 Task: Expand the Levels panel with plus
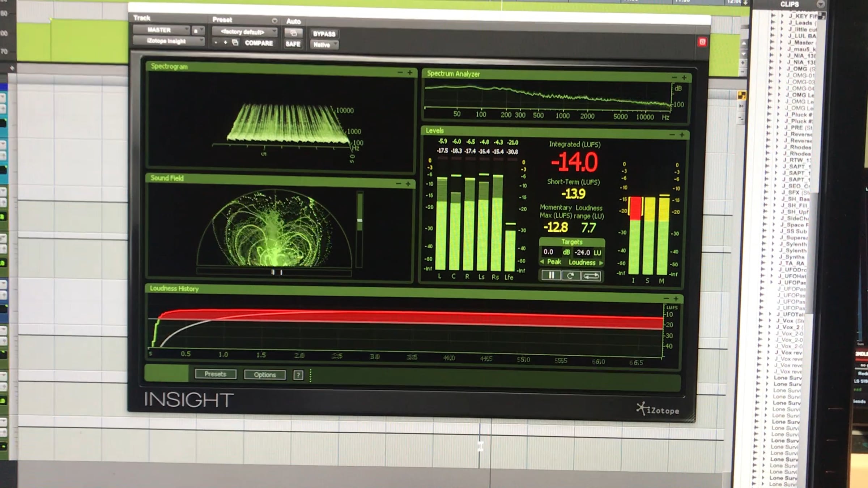coord(682,135)
